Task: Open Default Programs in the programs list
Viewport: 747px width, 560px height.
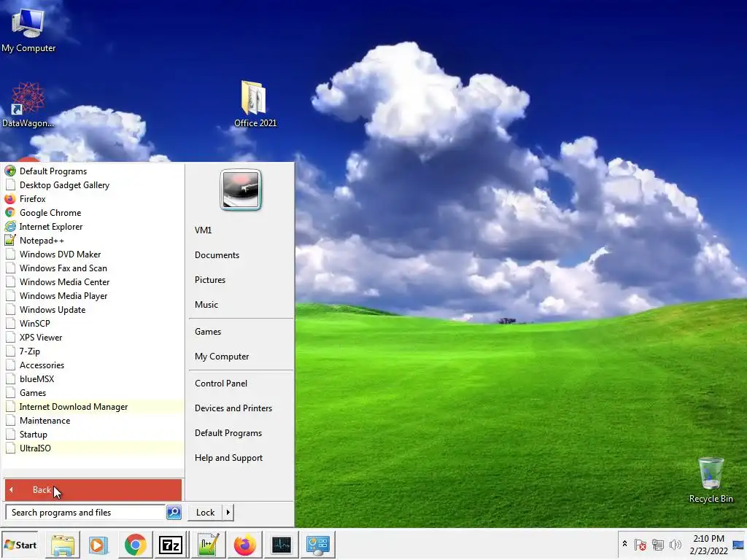Action: tap(93, 171)
